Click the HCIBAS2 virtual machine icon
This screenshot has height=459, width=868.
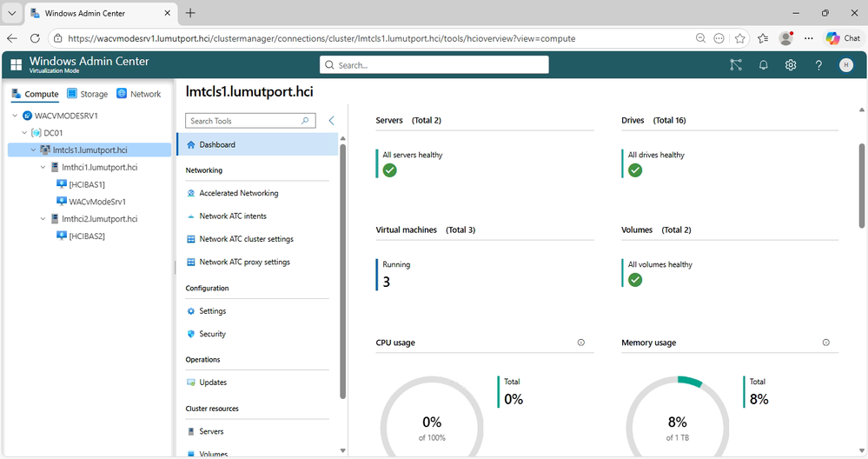62,236
